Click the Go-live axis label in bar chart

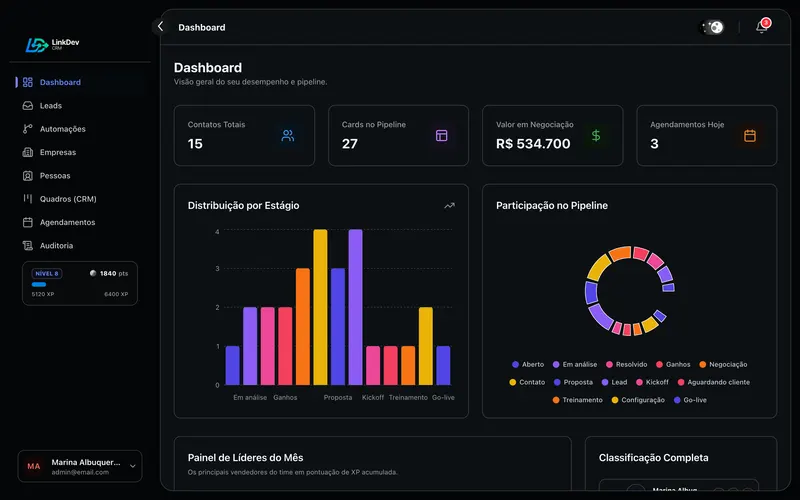click(443, 397)
